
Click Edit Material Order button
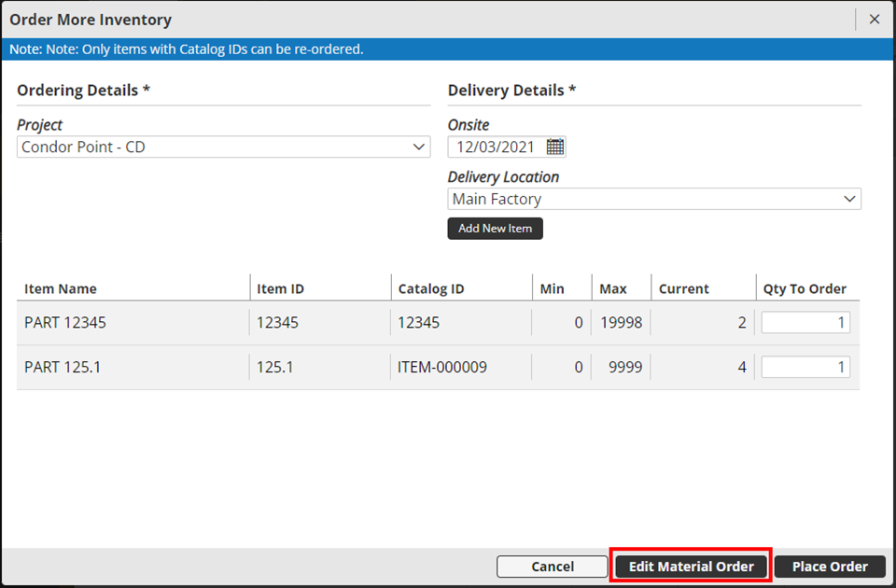pyautogui.click(x=691, y=567)
